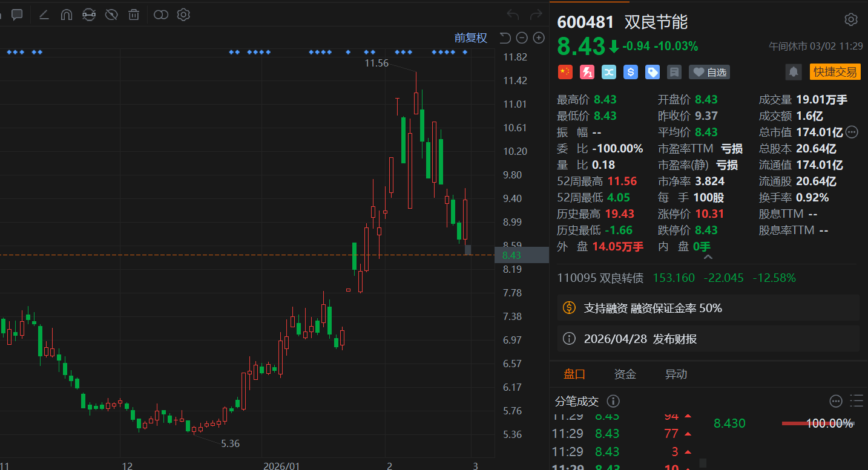
Task: Click the 11.56 high price label on chart
Action: (376, 63)
